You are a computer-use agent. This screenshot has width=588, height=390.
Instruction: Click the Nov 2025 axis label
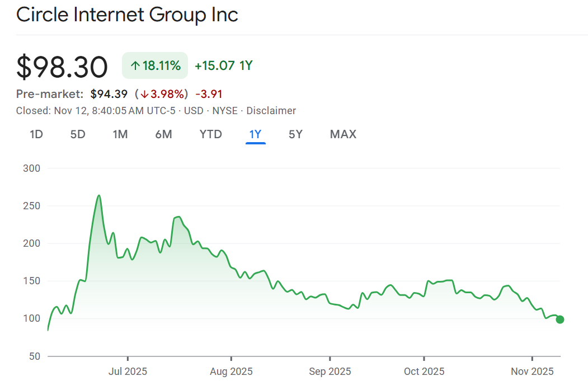[x=532, y=372]
